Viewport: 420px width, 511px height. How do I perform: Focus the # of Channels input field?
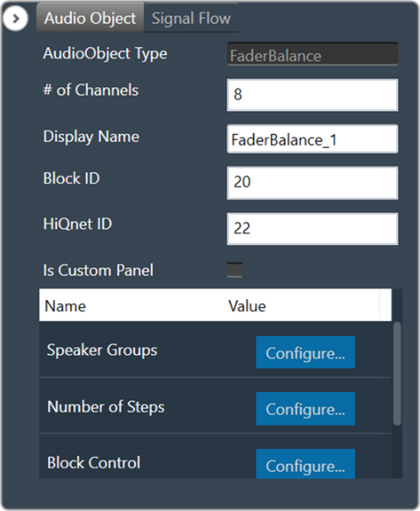click(312, 94)
